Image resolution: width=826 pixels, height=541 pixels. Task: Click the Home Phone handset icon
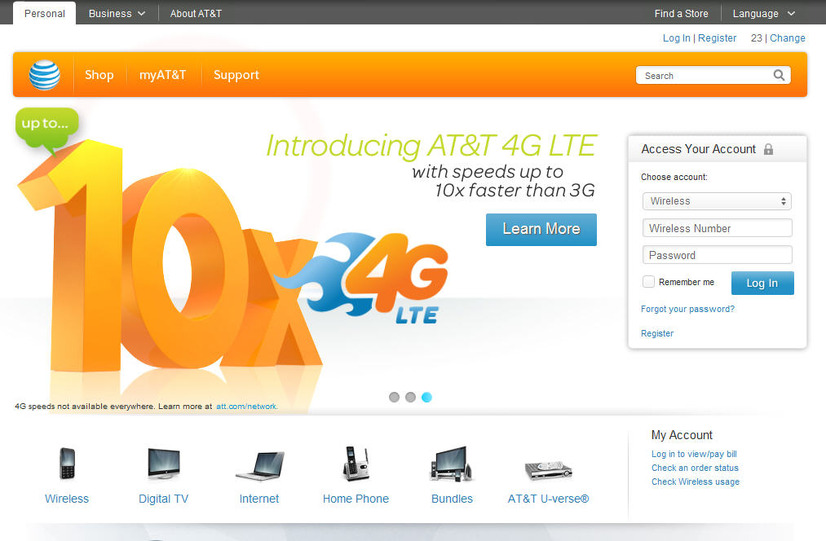[356, 463]
